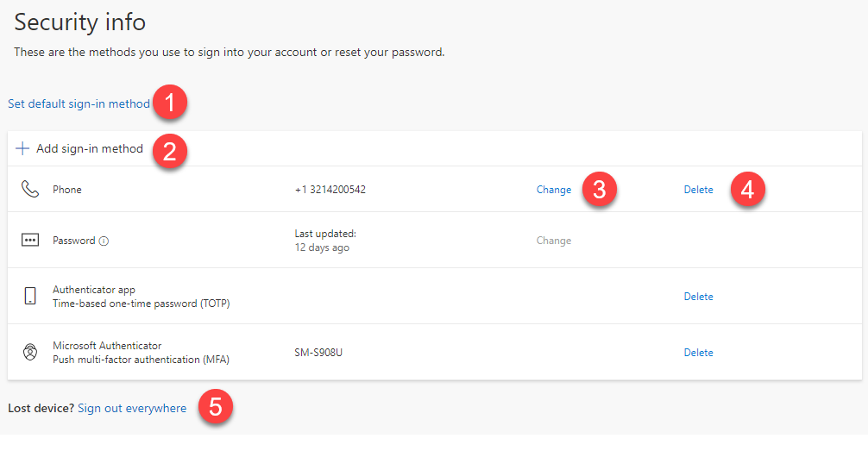Click the red number 4 annotation badge
The width and height of the screenshot is (868, 451).
click(x=747, y=190)
